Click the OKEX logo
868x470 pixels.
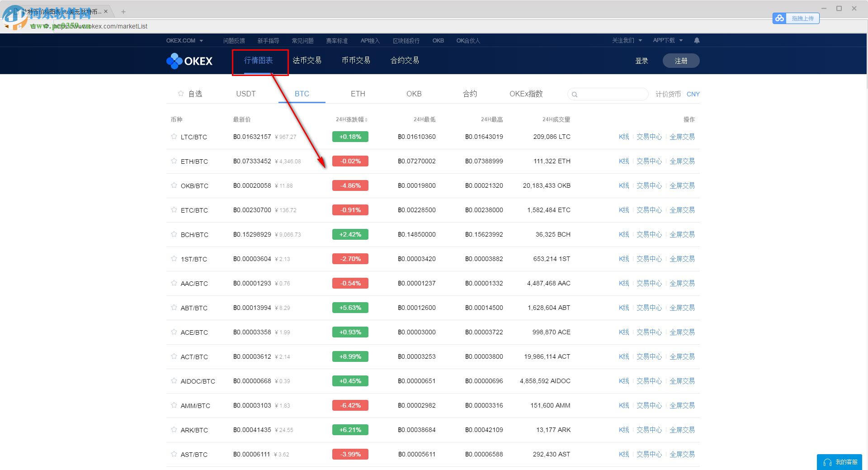pyautogui.click(x=189, y=61)
